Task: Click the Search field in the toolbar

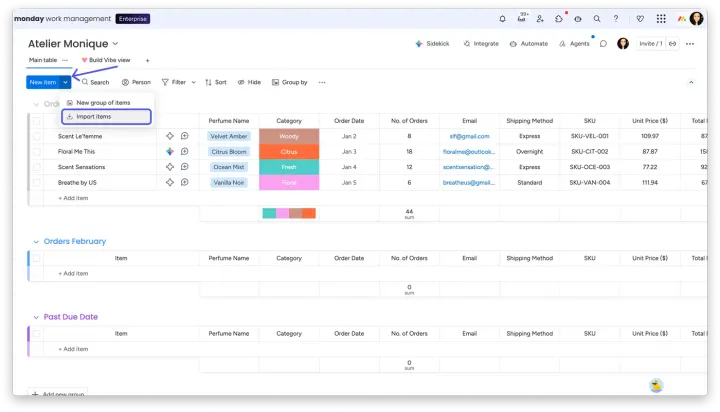Action: tap(96, 82)
